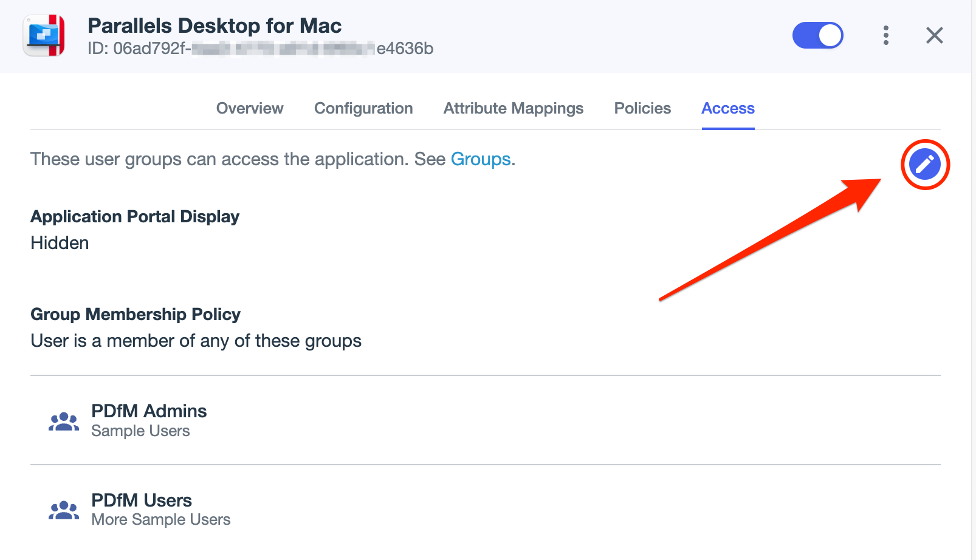Screen dimensions: 976x560
Task: Select the Policies tab
Action: [x=642, y=108]
